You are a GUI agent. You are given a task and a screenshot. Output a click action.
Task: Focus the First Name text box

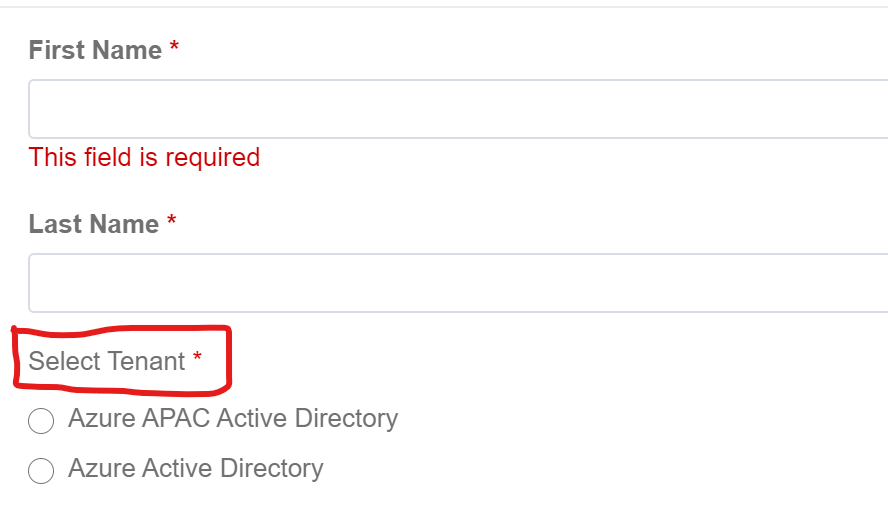coord(458,109)
